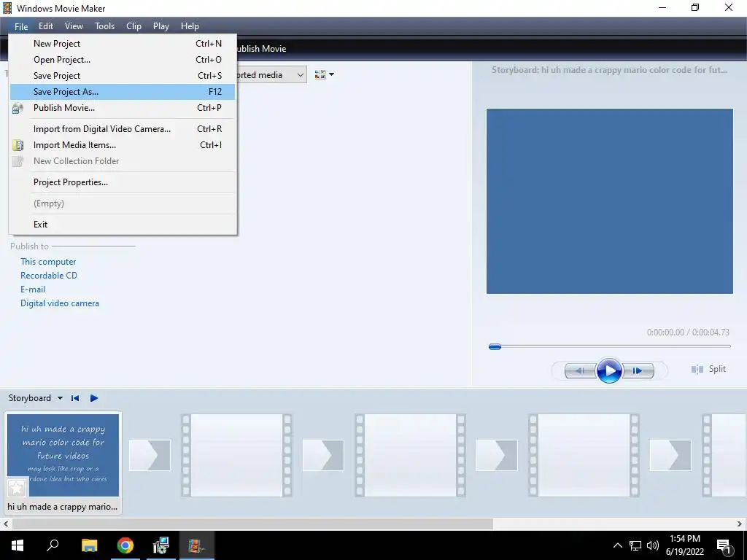Viewport: 747px width, 560px height.
Task: Play the storyboard
Action: click(x=94, y=398)
